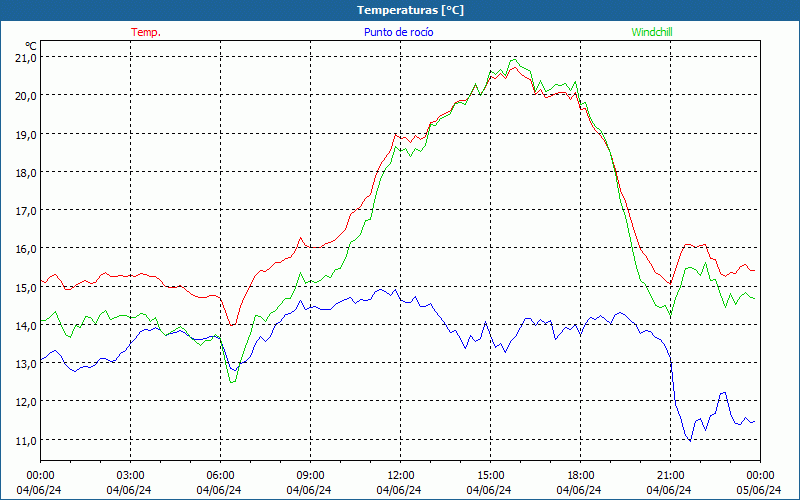The height and width of the screenshot is (500, 800).
Task: Click the 12:00 time axis label
Action: [401, 475]
